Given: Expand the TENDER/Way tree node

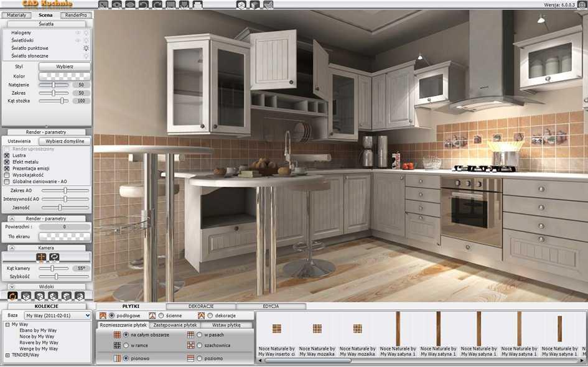Looking at the screenshot, I should (7, 355).
